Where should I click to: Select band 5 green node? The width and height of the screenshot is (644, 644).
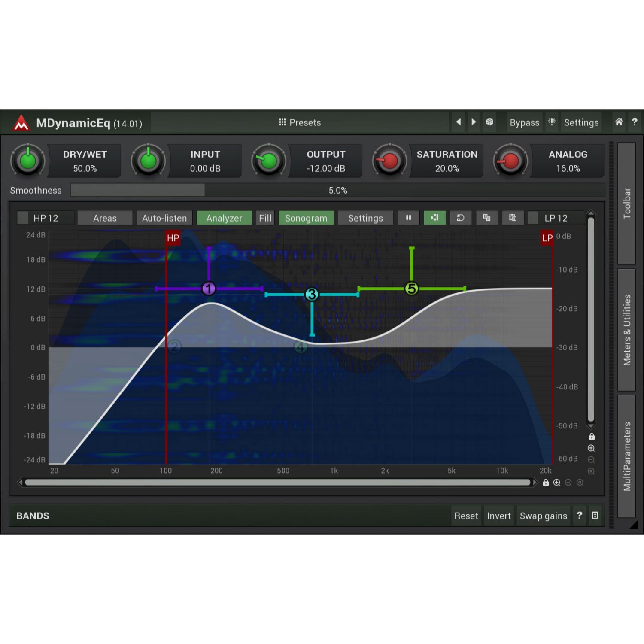click(x=412, y=289)
